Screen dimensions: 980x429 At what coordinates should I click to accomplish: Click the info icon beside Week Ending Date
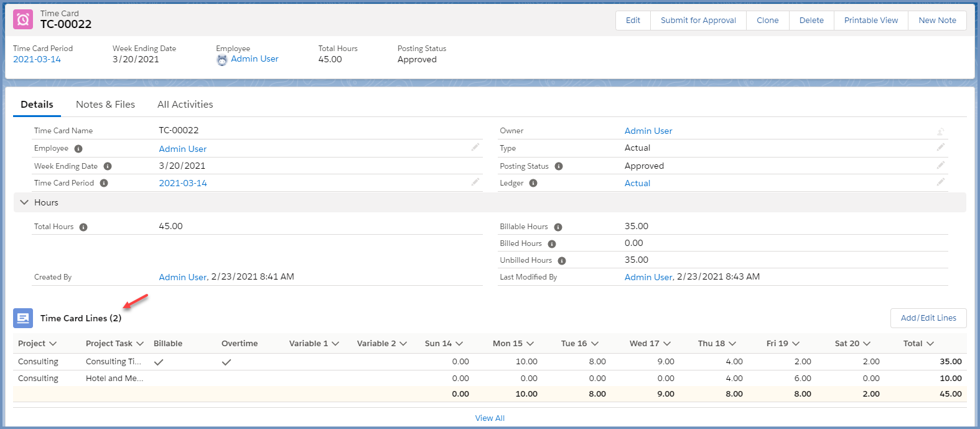coord(108,166)
